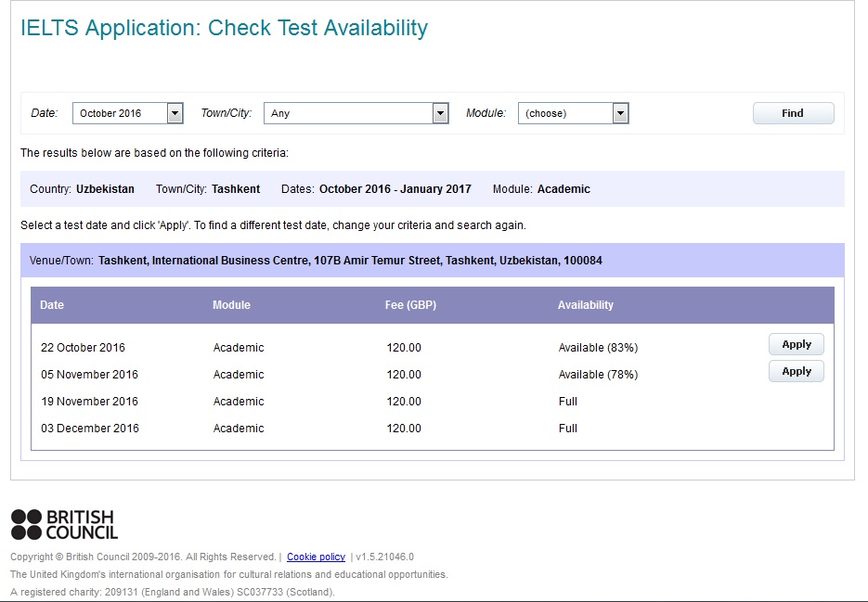Click the Available (78%) status text

598,375
